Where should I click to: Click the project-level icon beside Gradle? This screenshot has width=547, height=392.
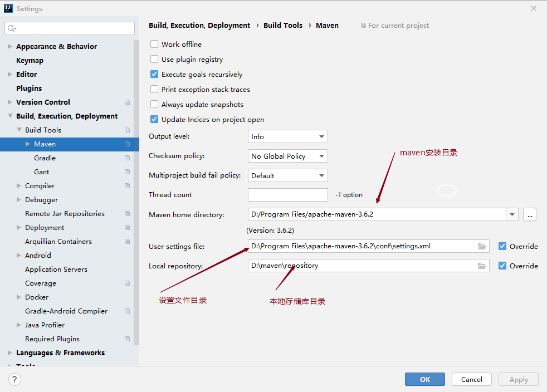tap(128, 158)
